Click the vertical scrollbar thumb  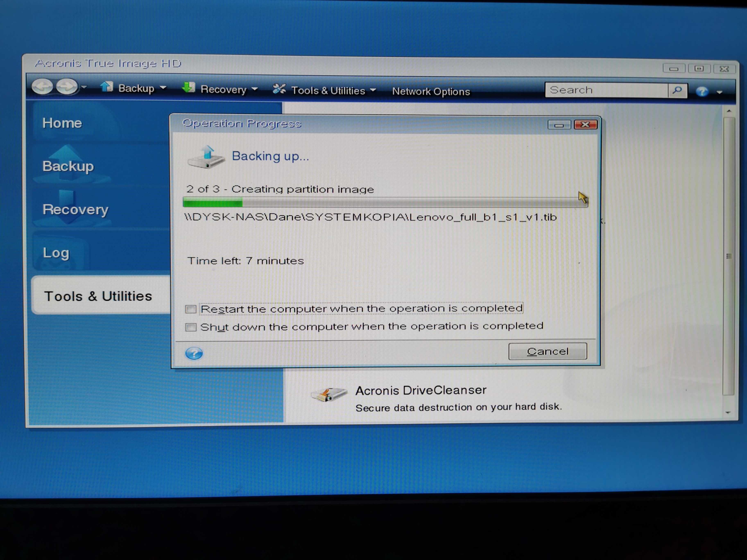coord(728,256)
